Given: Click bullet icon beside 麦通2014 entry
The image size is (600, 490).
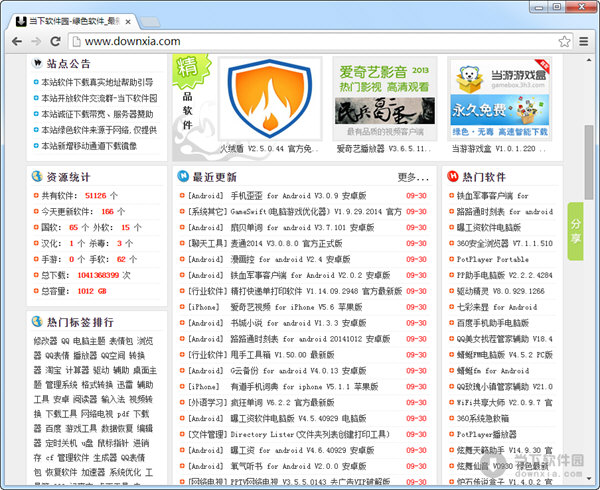Looking at the screenshot, I should (x=182, y=243).
